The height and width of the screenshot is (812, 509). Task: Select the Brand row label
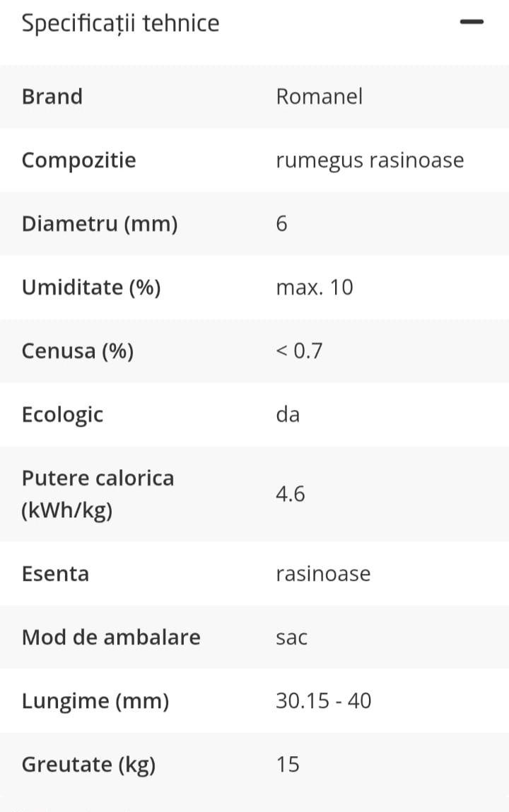click(52, 97)
